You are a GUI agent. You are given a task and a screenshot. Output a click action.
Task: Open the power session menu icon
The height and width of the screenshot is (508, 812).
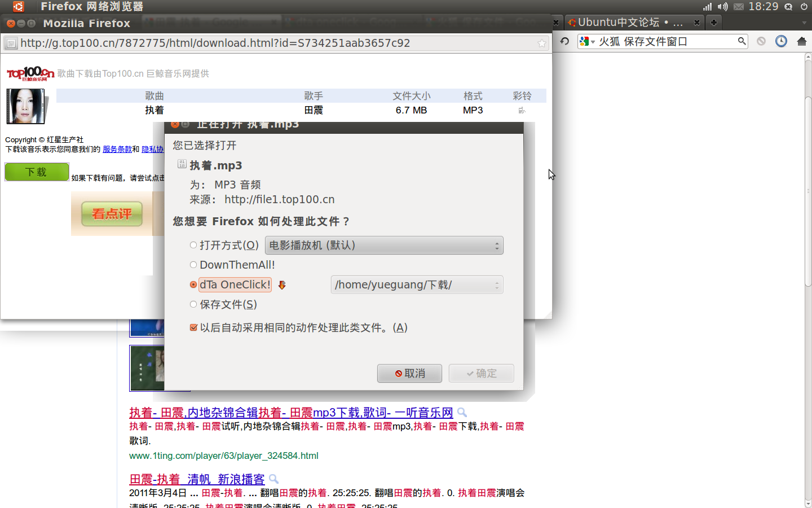[804, 7]
